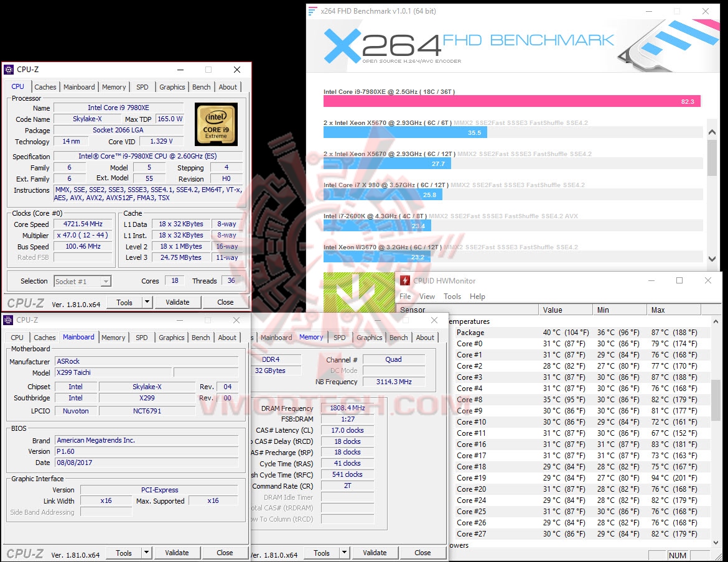Click the BIOS Version P1.60 field
This screenshot has height=562, width=728.
point(147,451)
